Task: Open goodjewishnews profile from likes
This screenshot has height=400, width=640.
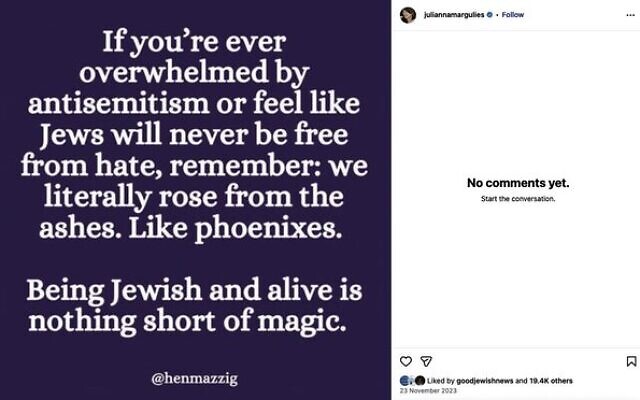Action: (484, 381)
